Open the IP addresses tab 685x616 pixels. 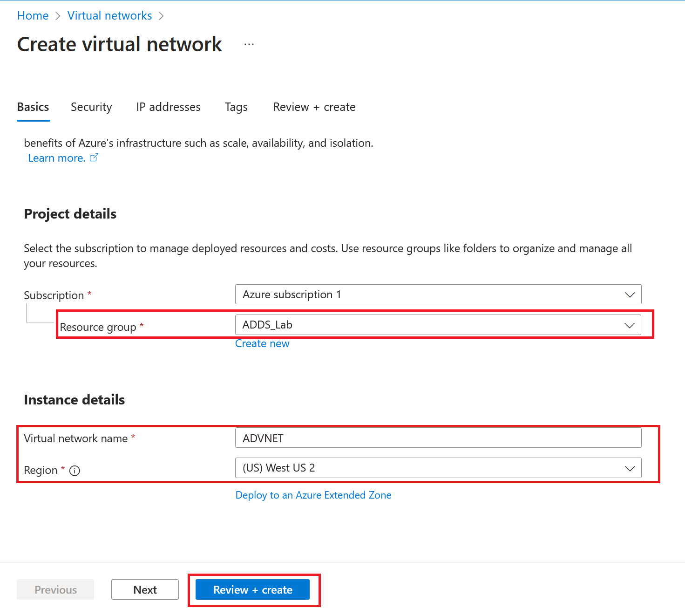point(168,107)
